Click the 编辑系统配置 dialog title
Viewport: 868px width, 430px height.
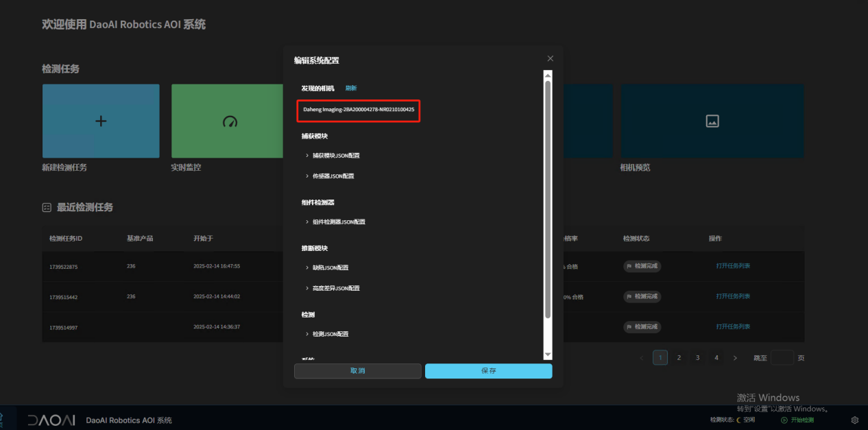pyautogui.click(x=317, y=60)
